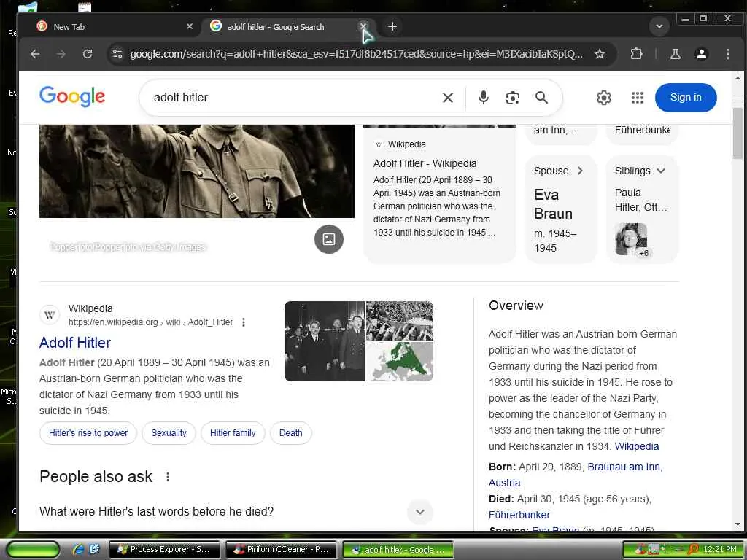Reload the page with the refresh icon
The height and width of the screenshot is (560, 747).
pyautogui.click(x=88, y=54)
